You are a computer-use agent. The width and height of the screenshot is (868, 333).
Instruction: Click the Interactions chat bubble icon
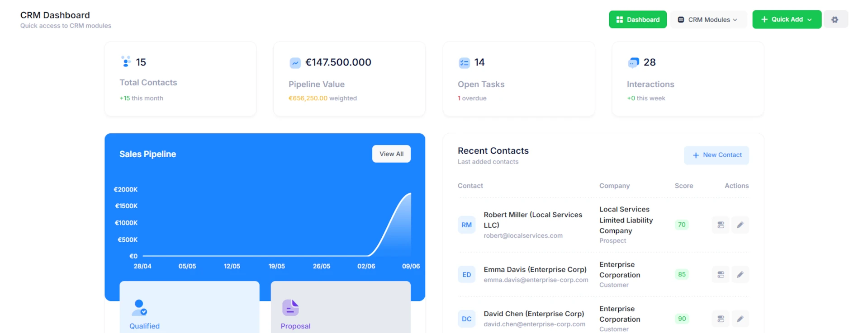633,63
